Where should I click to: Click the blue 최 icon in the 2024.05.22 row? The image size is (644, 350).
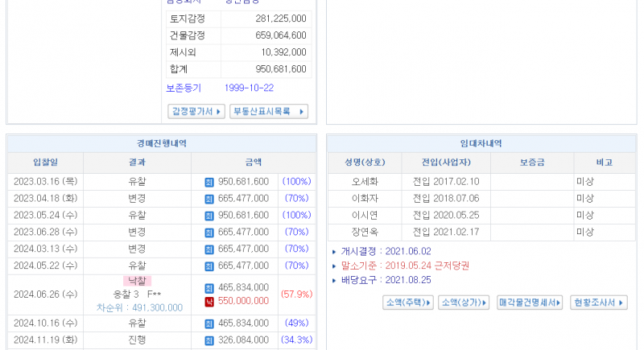tap(209, 266)
